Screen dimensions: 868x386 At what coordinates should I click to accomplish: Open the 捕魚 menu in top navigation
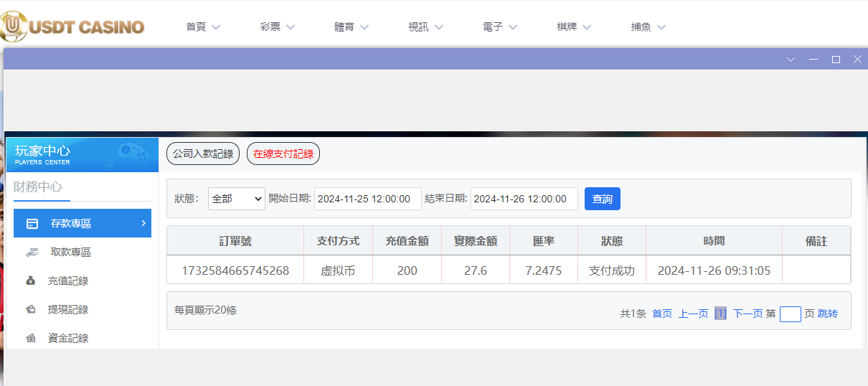click(x=648, y=27)
